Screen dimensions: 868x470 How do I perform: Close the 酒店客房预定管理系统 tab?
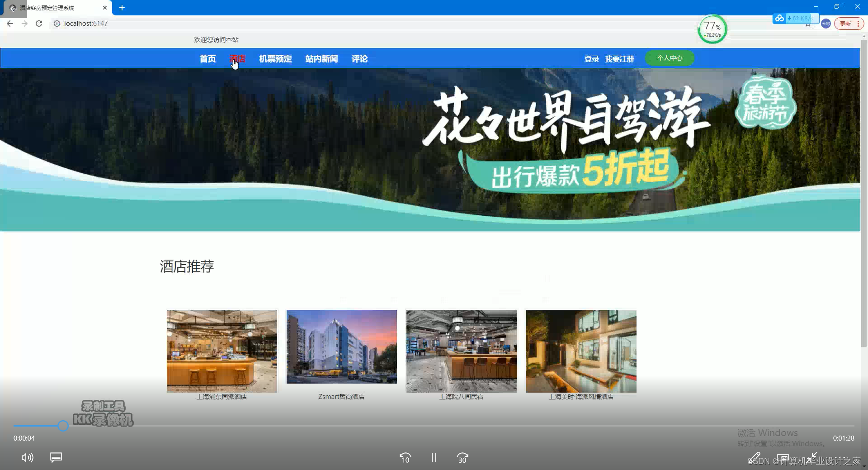coord(104,8)
